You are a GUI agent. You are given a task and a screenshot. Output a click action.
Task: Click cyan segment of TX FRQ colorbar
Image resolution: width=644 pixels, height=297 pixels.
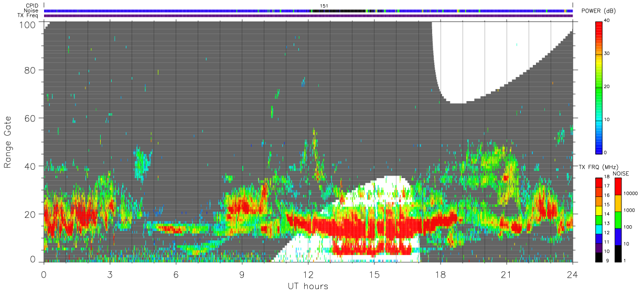(598, 229)
